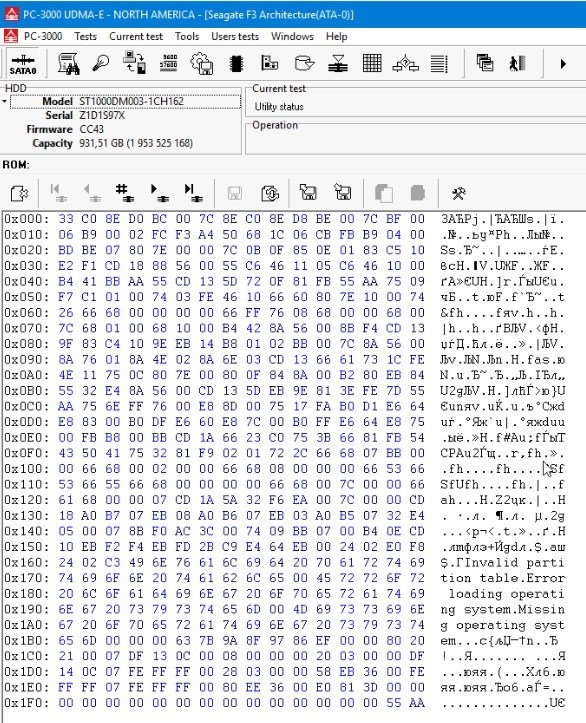Image resolution: width=586 pixels, height=723 pixels.
Task: Click the load-from-file floppy icon
Action: click(x=308, y=192)
